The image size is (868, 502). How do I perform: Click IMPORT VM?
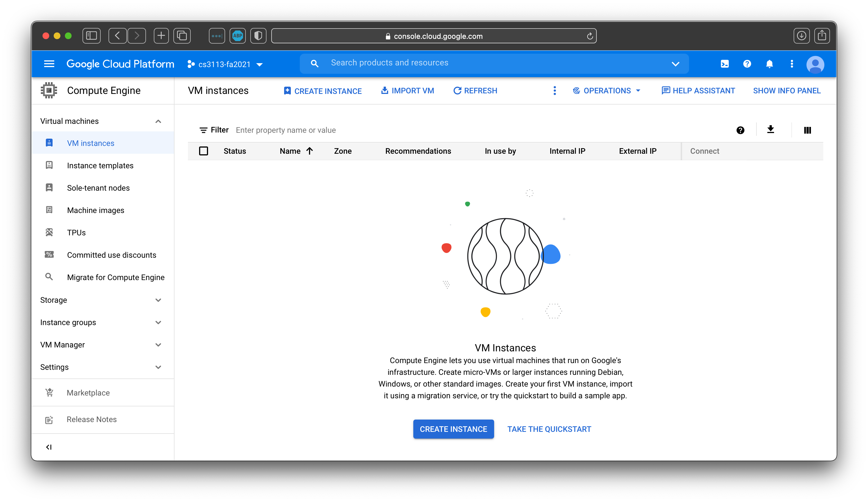point(407,91)
